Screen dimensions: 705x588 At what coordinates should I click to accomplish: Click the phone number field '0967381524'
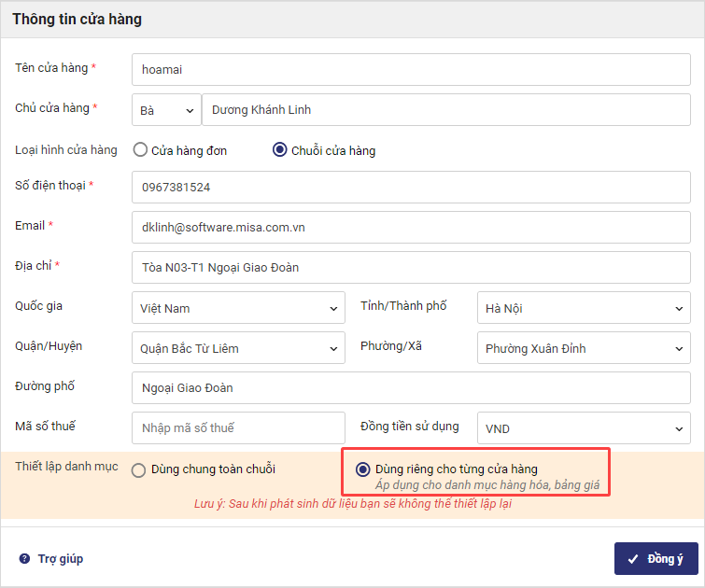pyautogui.click(x=411, y=187)
